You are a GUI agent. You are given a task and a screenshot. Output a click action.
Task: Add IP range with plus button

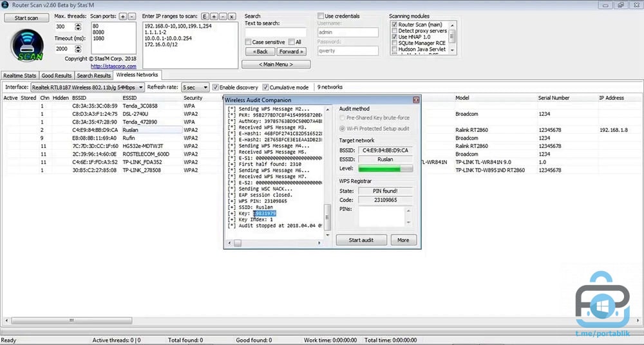214,17
